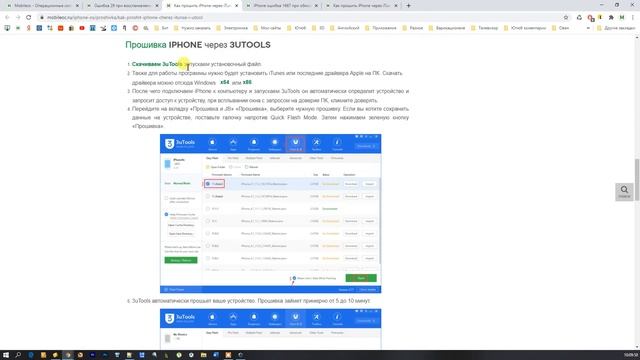Open the Приложения bookmarks folder

pos(380,28)
